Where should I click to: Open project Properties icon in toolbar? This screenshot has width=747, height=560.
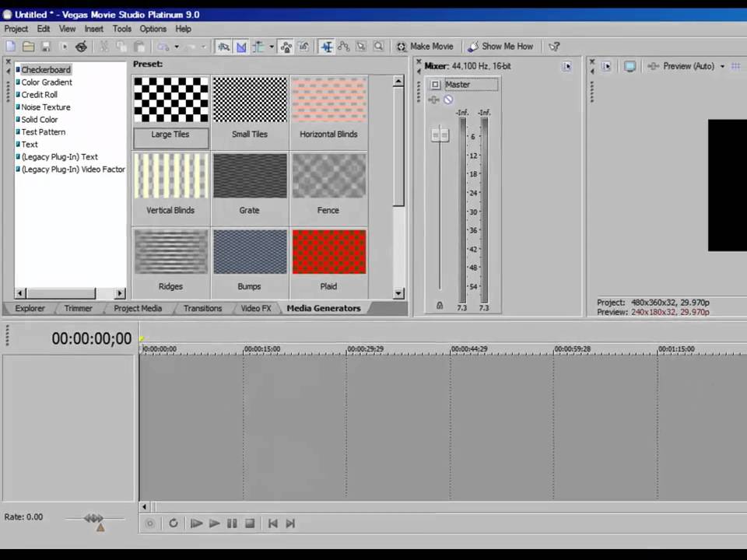(x=63, y=46)
